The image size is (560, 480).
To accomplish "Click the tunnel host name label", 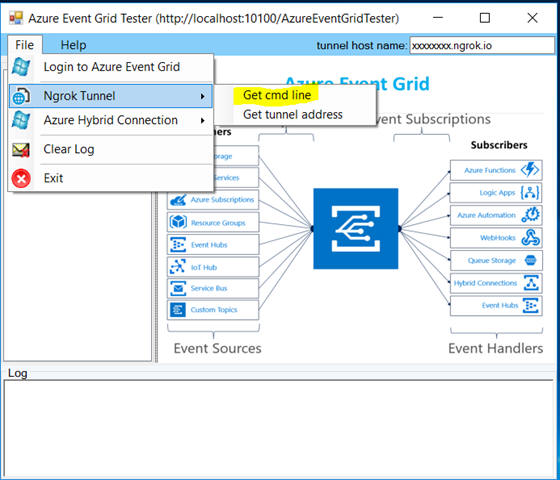I will (x=361, y=46).
